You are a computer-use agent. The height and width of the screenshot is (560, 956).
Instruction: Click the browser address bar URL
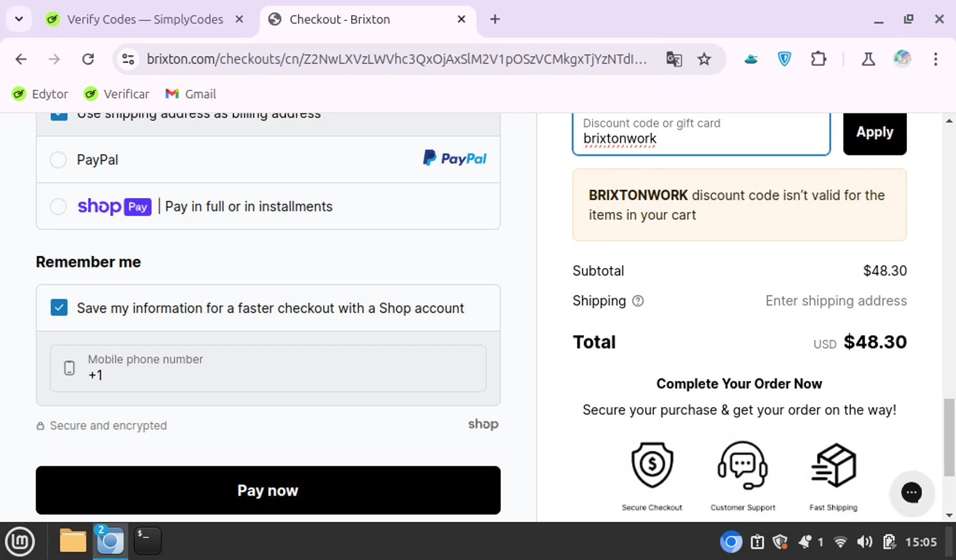[396, 59]
